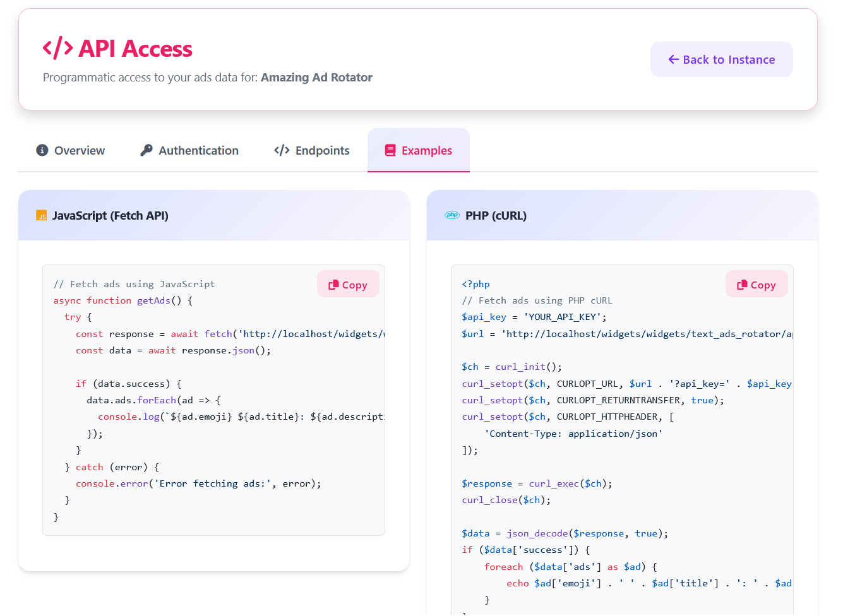Viewport: 843px width, 616px height.
Task: Click the Amazing Ad Rotator instance name
Action: click(316, 77)
